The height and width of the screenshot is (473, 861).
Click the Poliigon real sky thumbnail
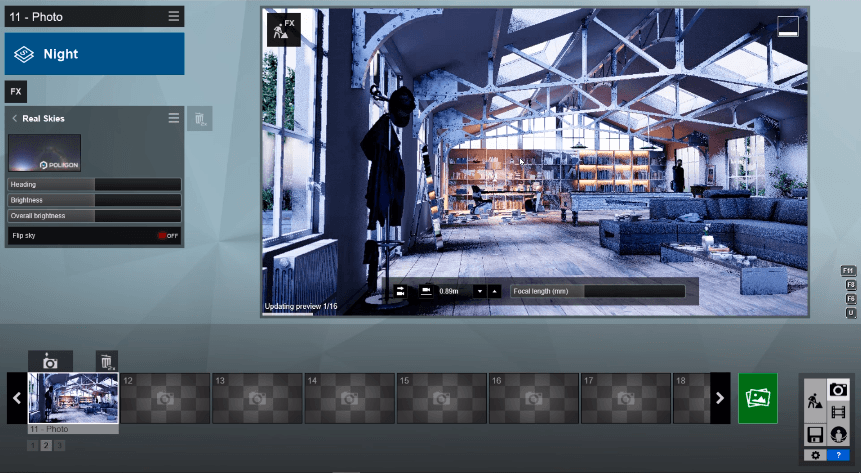tap(44, 153)
